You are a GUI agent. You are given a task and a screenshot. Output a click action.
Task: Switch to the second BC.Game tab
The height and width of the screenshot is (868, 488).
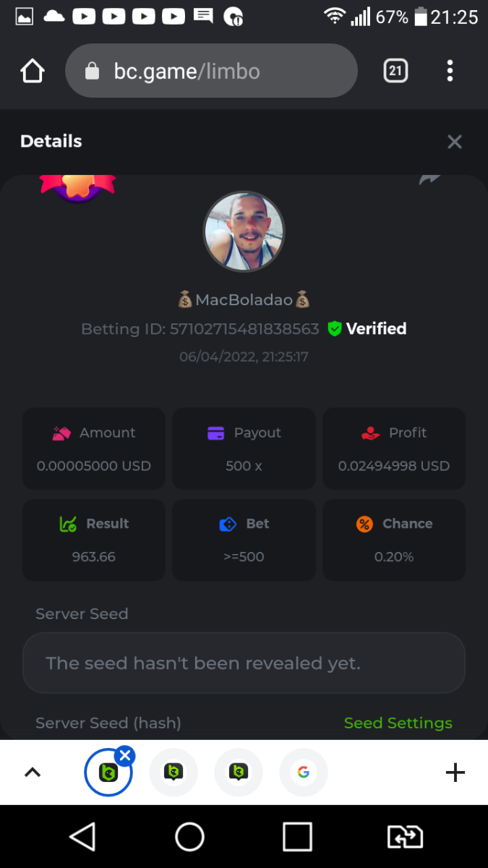tap(173, 773)
